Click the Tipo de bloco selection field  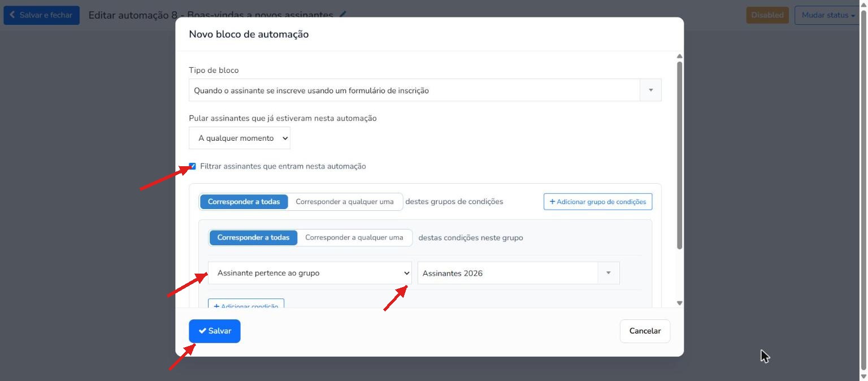(x=414, y=90)
